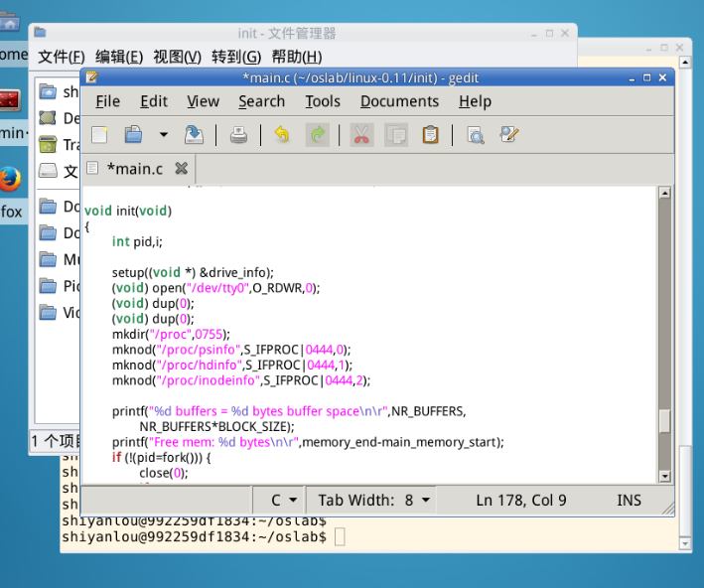Image resolution: width=704 pixels, height=588 pixels.
Task: Open the C language selector in status bar
Action: pos(279,501)
